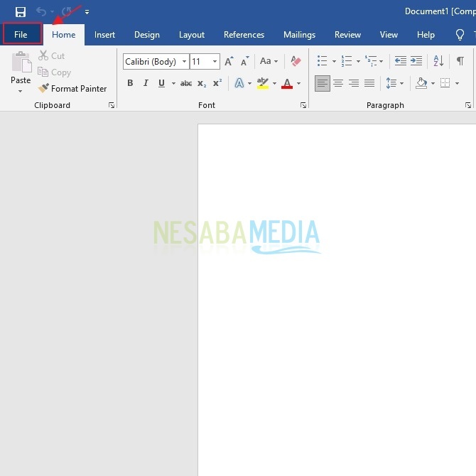Open the Change Case Aa menu
Screen dimensions: 476x476
269,61
